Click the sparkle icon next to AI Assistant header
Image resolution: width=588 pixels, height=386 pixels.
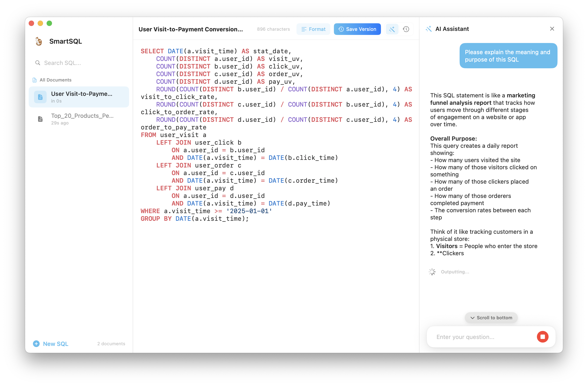[429, 29]
